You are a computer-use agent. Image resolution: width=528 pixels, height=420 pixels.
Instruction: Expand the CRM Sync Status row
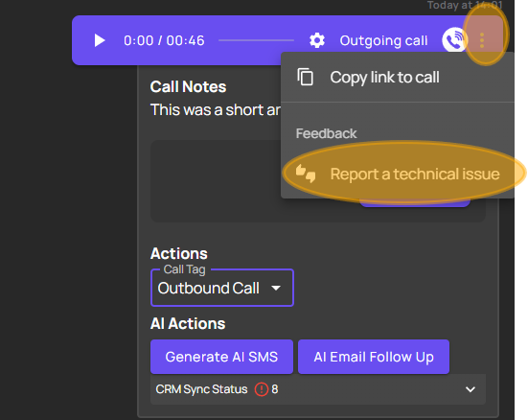point(318,389)
